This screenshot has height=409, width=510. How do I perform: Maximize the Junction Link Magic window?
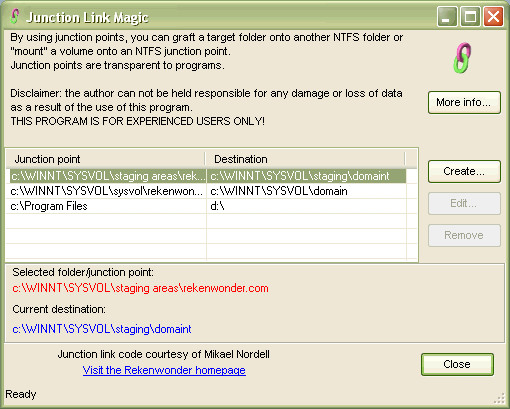(470, 17)
